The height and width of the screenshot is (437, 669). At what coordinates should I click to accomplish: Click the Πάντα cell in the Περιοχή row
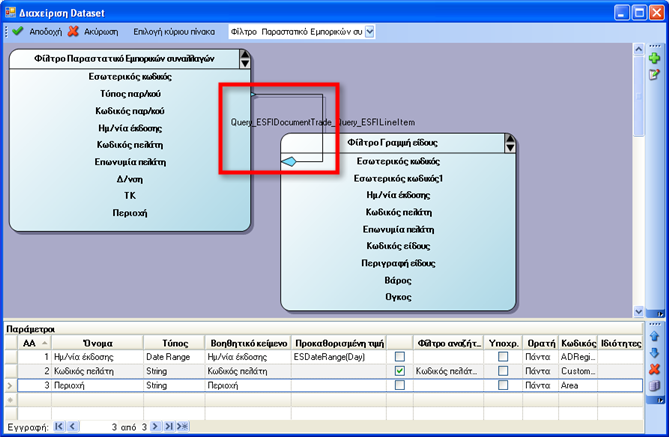coord(541,385)
